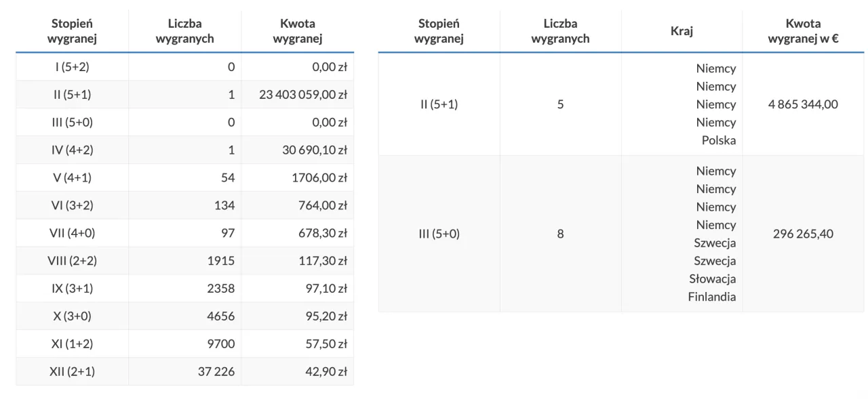The width and height of the screenshot is (868, 399).
Task: Click the 'Kraj' column header
Action: 682,31
